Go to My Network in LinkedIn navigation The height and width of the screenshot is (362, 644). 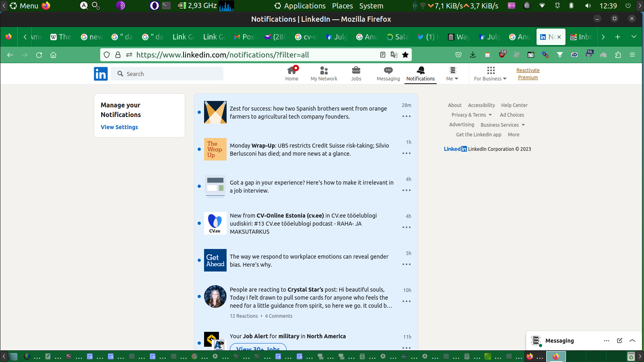(324, 74)
